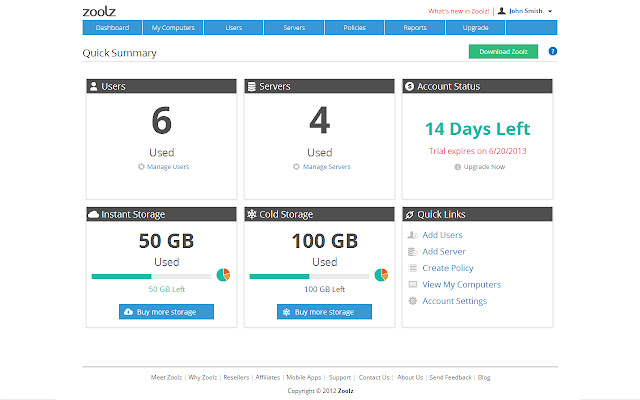Click the '100 GB Left' text

(x=324, y=289)
